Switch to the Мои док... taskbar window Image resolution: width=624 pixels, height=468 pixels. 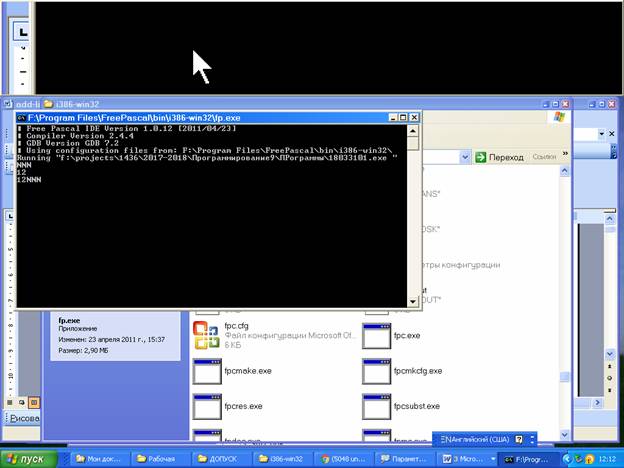(100, 459)
